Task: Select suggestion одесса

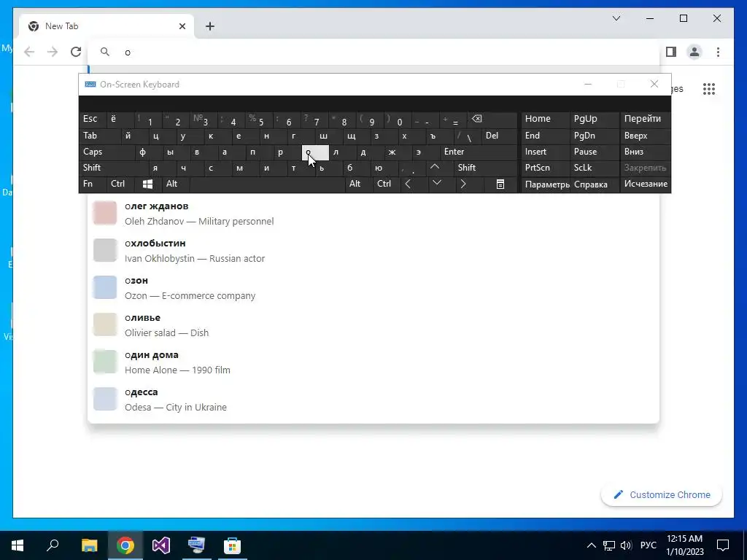Action: 373,399
